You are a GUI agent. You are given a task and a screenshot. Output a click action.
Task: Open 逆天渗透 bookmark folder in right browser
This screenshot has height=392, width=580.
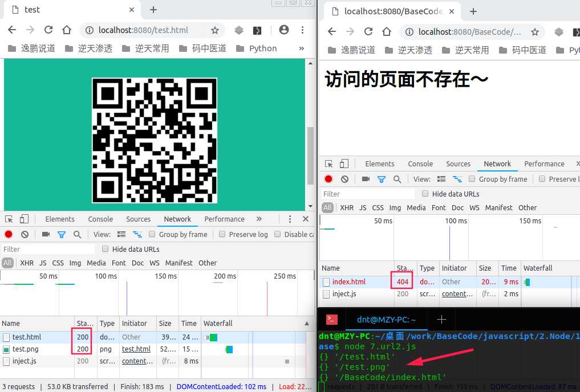408,50
